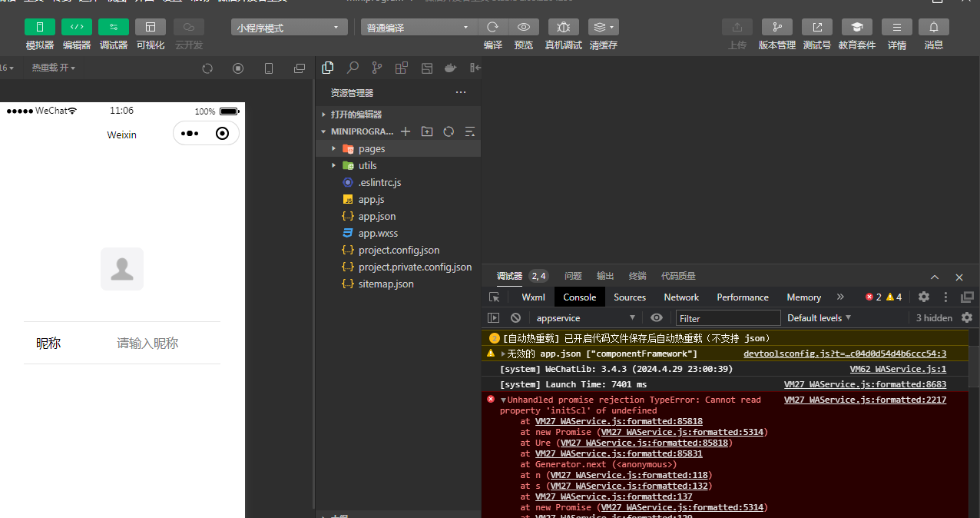This screenshot has width=980, height=518.
Task: Click the clear console icon
Action: 516,317
